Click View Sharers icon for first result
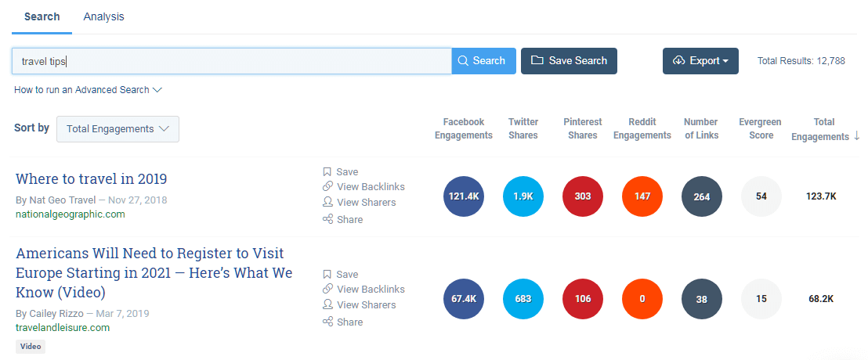 coord(327,202)
